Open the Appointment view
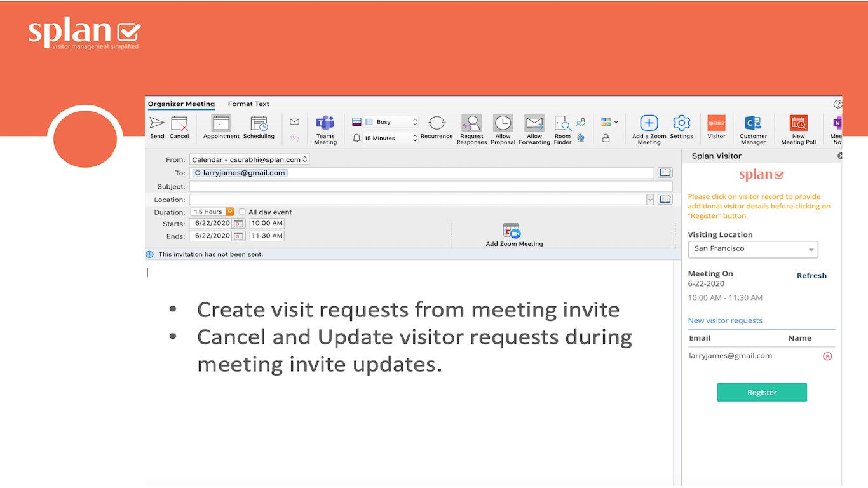The image size is (868, 488). 221,127
